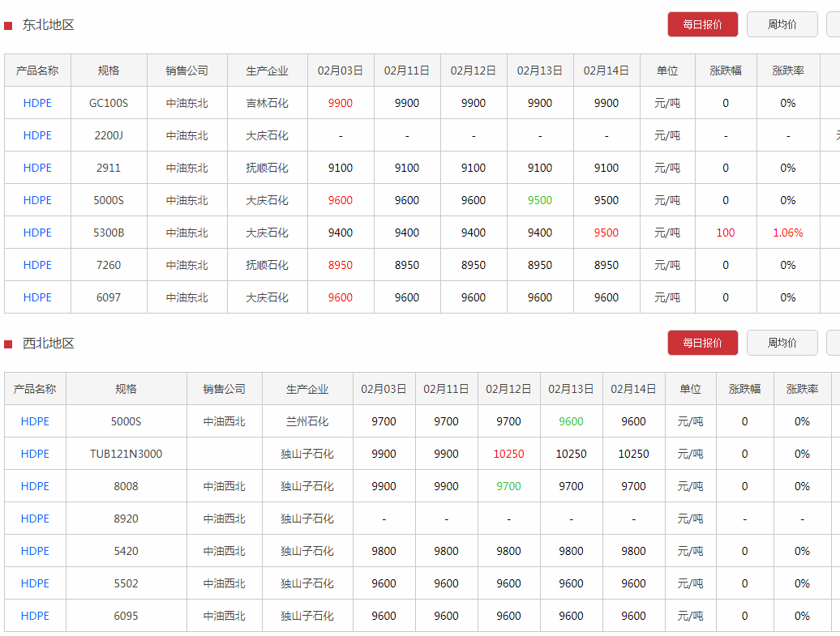This screenshot has width=840, height=636.
Task: Click 02月14日 header in 东北地区 table
Action: tap(606, 70)
